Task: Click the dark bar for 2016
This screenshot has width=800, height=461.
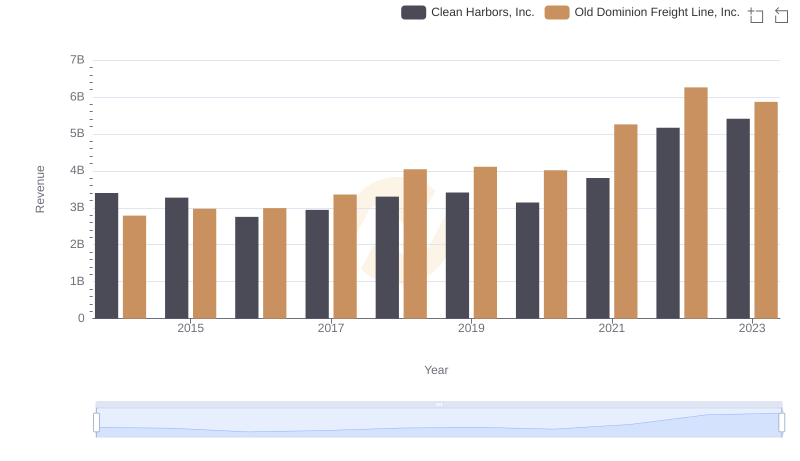Action: [x=247, y=268]
